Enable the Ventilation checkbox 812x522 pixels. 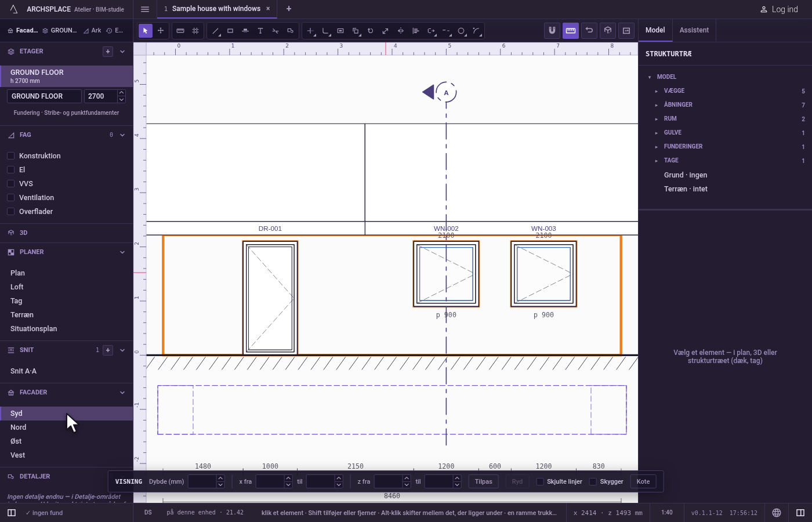[x=10, y=198]
